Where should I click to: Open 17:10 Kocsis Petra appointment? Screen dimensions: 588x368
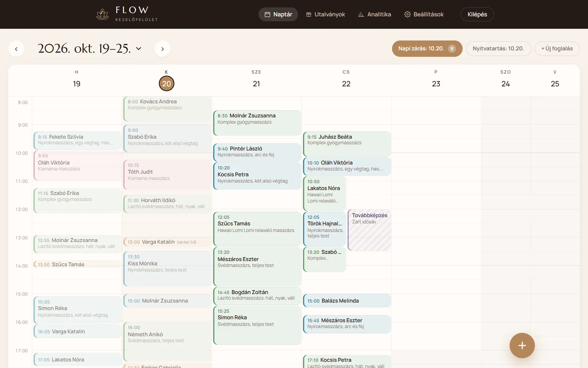(x=347, y=362)
